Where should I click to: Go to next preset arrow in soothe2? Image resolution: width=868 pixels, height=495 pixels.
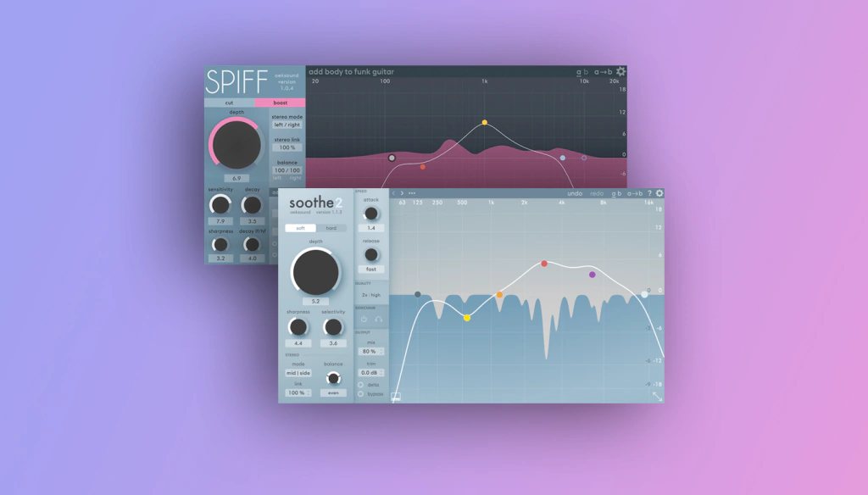[x=402, y=193]
